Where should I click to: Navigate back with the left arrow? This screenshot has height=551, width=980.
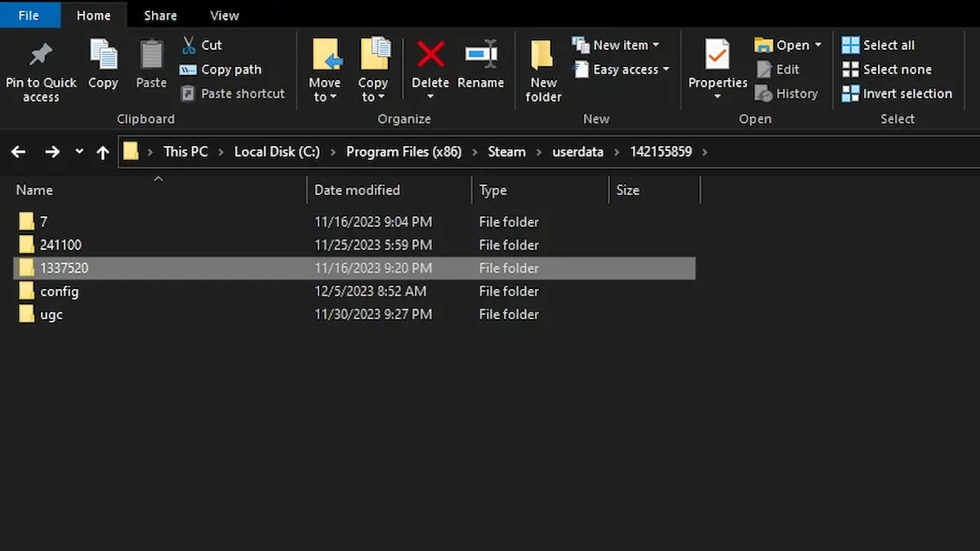coord(18,152)
